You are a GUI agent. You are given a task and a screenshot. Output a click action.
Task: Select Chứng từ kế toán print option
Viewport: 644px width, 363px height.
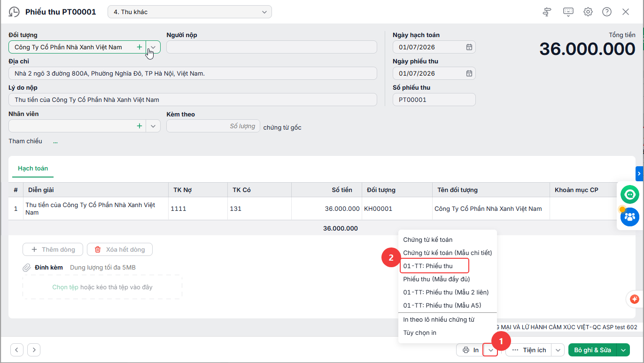pyautogui.click(x=447, y=239)
